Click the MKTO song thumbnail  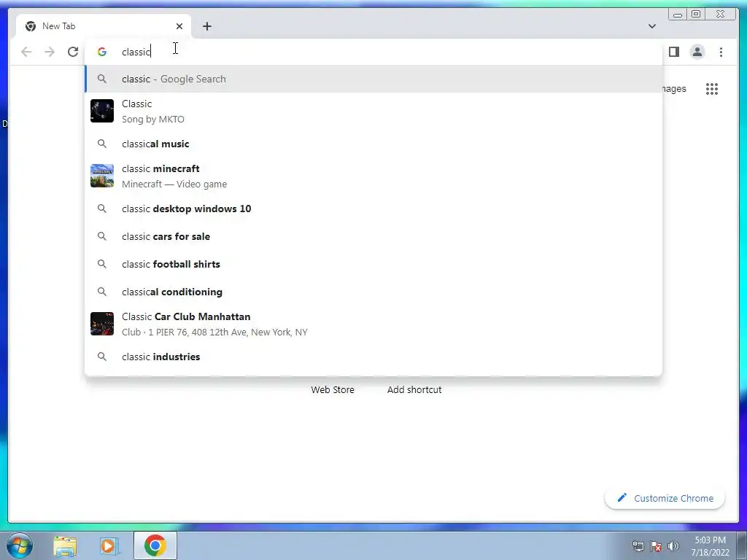point(102,111)
